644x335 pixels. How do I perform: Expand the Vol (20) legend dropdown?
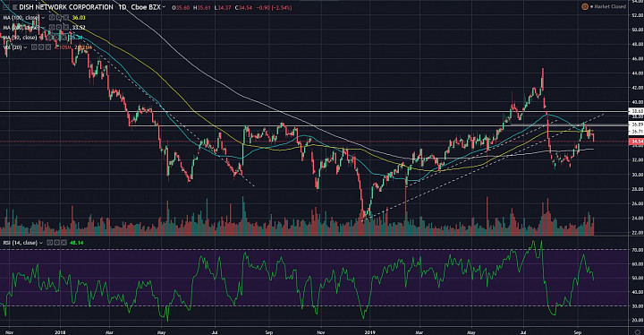25,47
